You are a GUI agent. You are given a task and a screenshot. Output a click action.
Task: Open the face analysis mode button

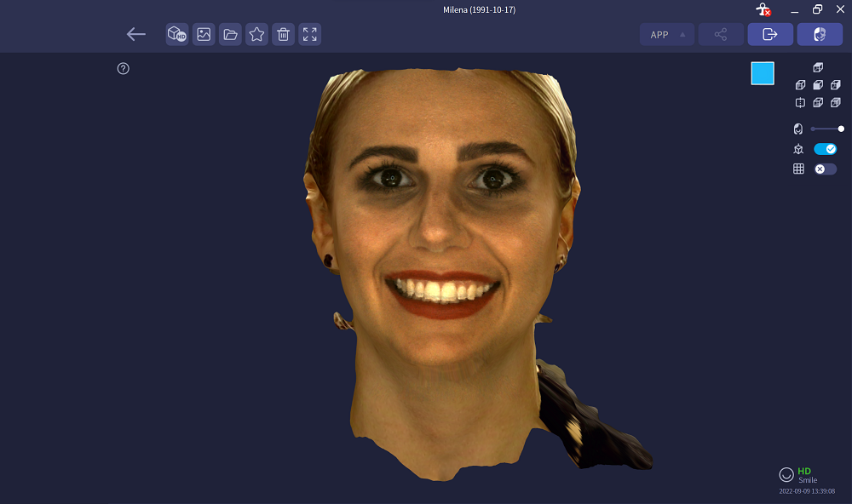(820, 34)
